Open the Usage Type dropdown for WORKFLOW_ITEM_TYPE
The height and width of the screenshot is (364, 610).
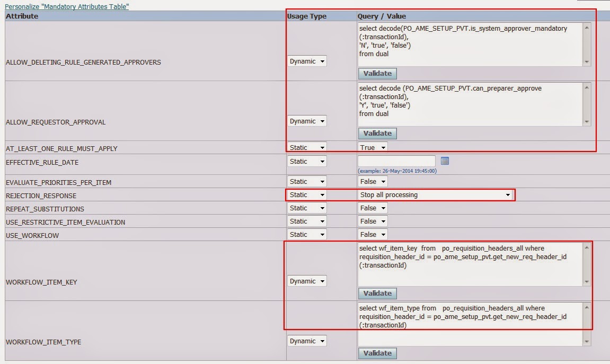(307, 341)
